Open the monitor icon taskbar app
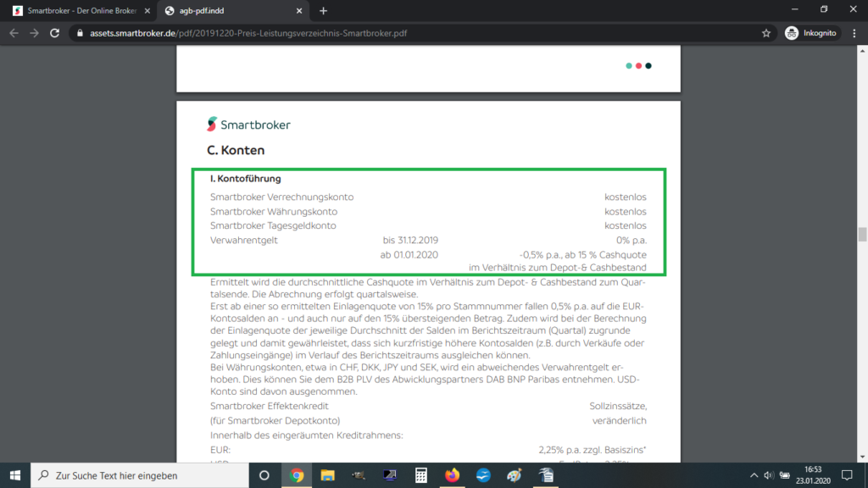 point(390,475)
